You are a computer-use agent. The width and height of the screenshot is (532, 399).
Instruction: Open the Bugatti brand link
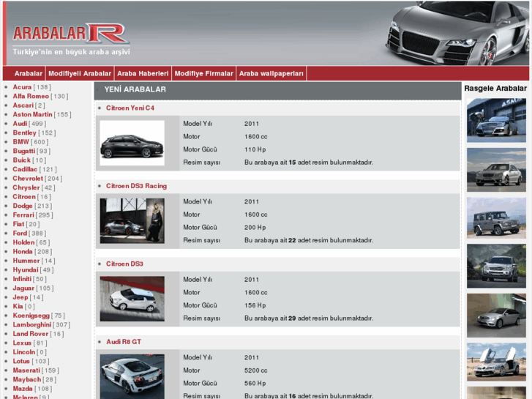[x=23, y=152]
